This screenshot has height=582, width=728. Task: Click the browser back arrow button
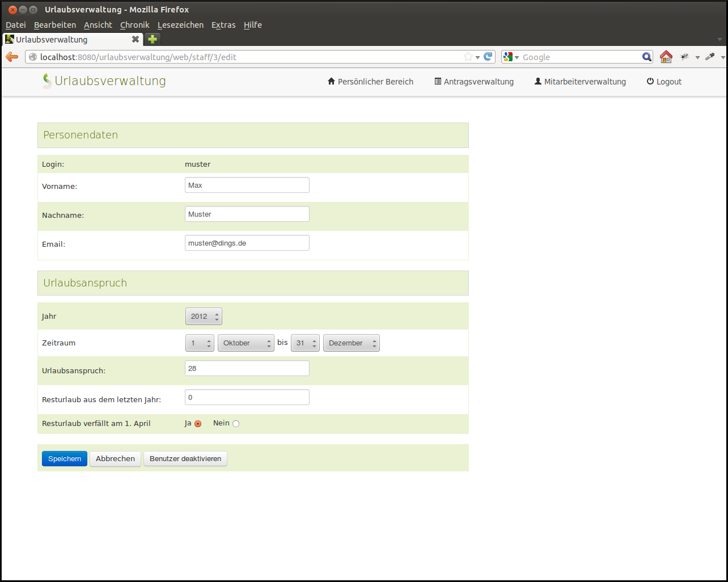pyautogui.click(x=12, y=57)
